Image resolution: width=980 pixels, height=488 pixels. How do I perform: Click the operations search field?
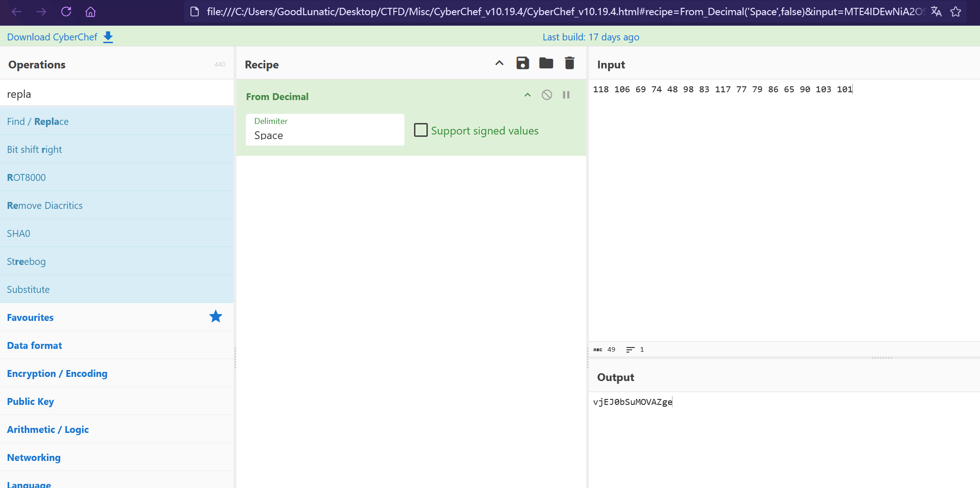pyautogui.click(x=117, y=94)
